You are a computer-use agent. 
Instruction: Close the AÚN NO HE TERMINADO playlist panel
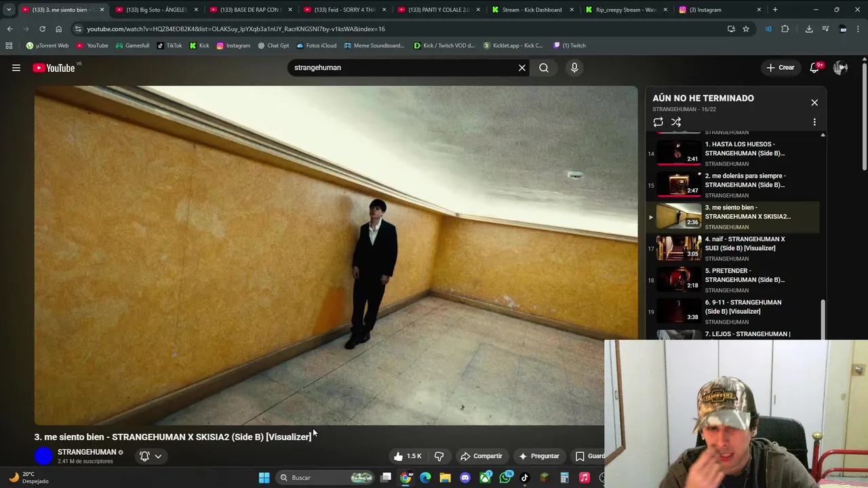point(814,102)
